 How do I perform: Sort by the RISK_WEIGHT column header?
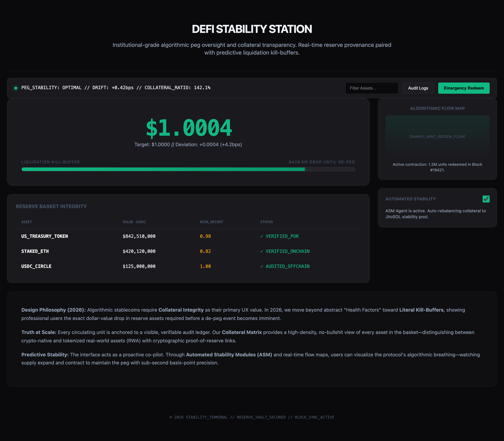[x=211, y=222]
